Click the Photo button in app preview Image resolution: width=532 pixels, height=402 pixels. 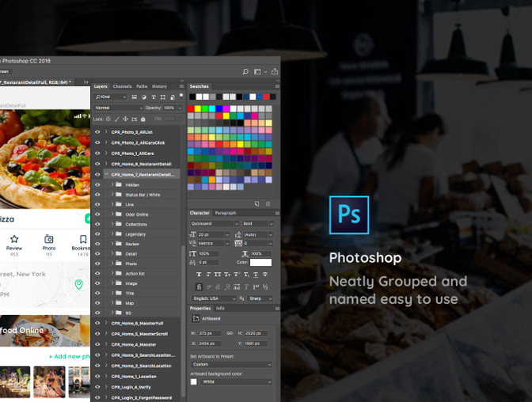(49, 245)
